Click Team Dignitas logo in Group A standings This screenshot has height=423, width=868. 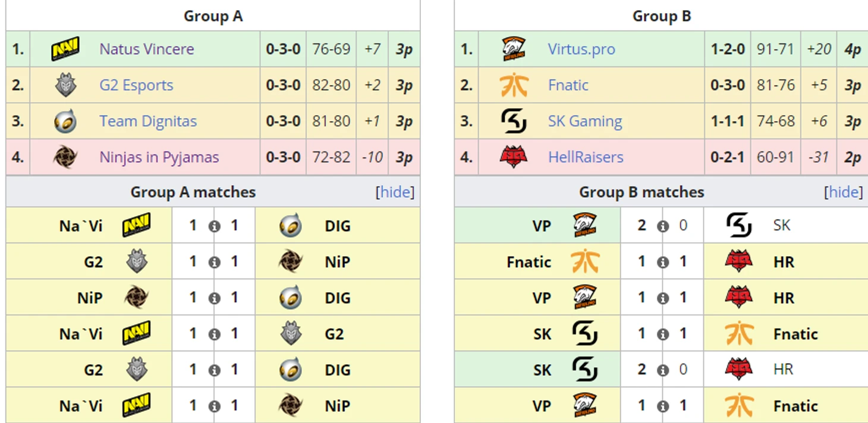pos(65,121)
